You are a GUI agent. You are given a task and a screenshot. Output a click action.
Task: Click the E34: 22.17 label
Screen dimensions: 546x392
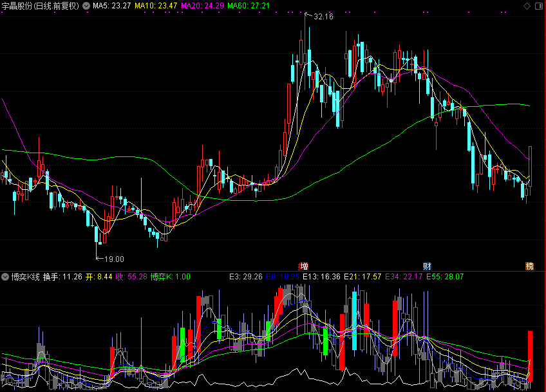[x=404, y=277]
